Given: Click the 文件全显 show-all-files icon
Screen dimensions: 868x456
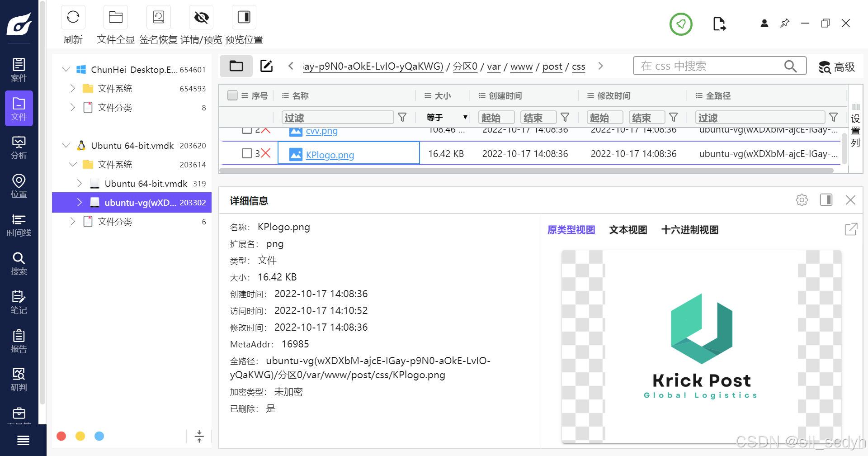Looking at the screenshot, I should coord(116,17).
